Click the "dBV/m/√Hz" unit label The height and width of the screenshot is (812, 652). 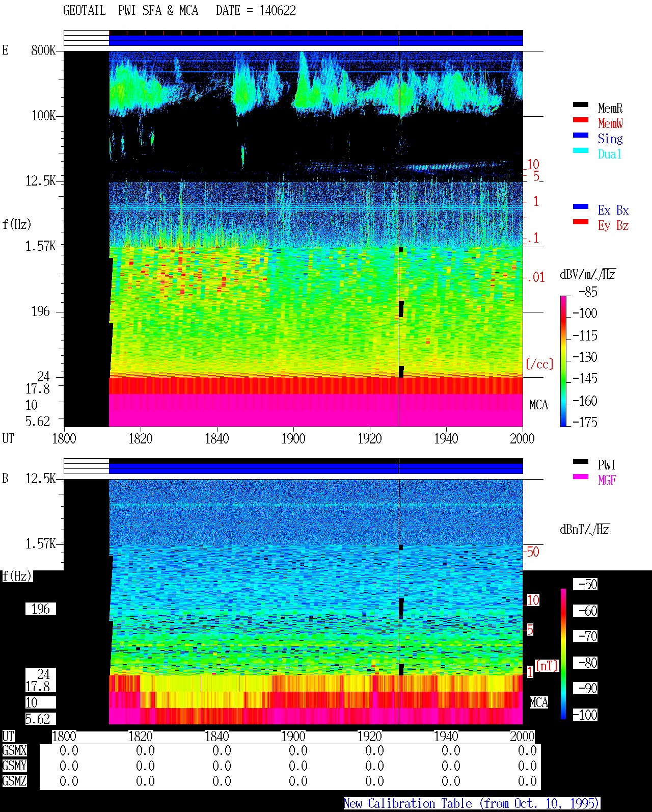588,274
